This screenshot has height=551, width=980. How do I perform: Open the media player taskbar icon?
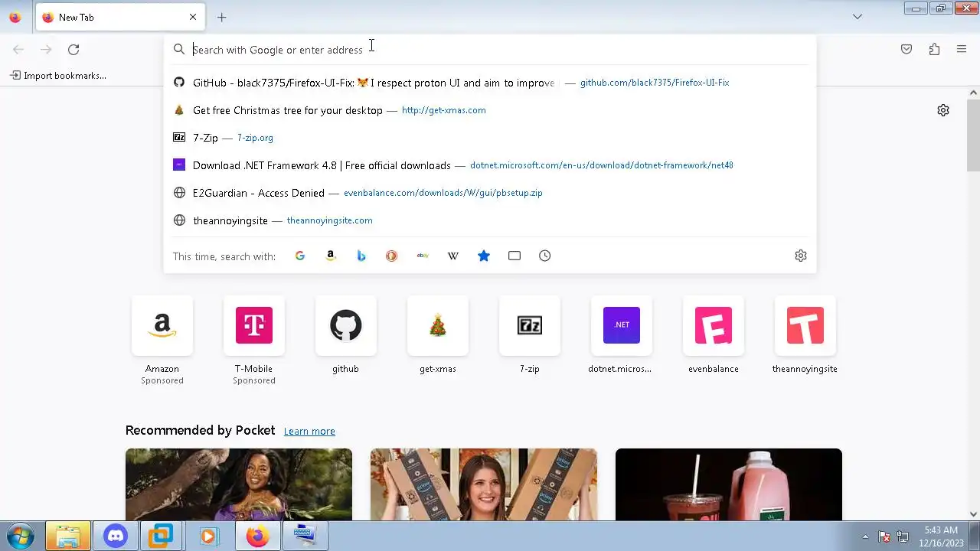[208, 536]
